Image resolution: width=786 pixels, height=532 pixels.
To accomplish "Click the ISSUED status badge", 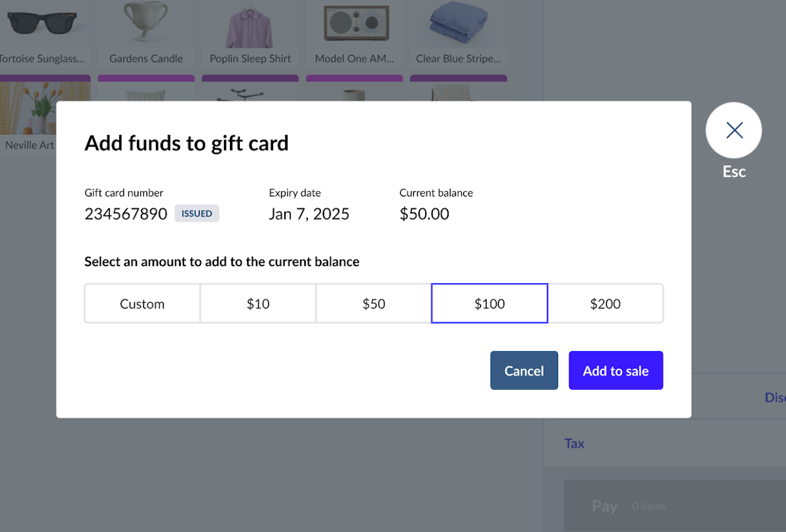I will point(196,214).
